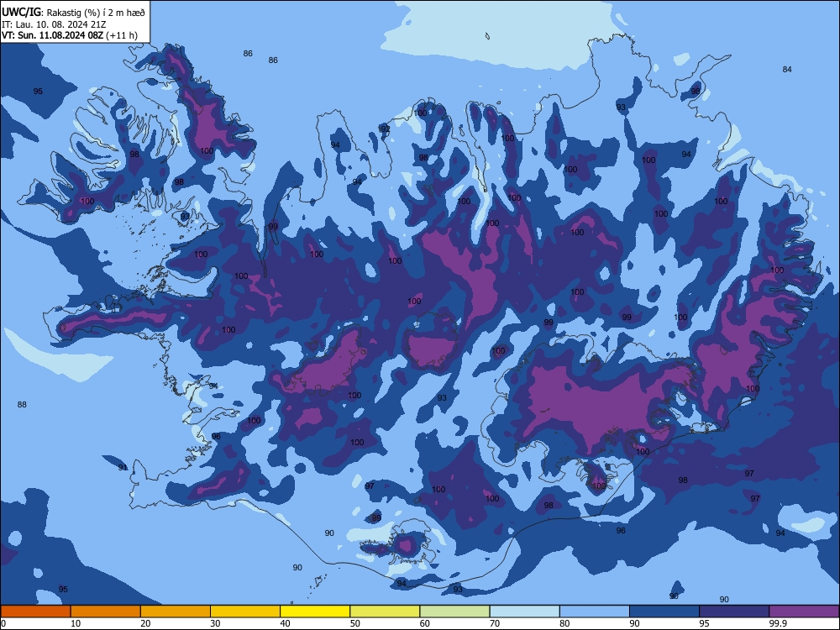Pick the pale blue 70–80 legend swatch
Viewport: 840px width, 630px height.
[524, 612]
